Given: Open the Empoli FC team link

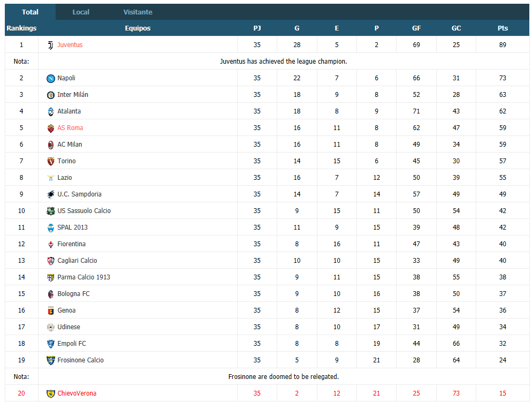Looking at the screenshot, I should coord(72,344).
